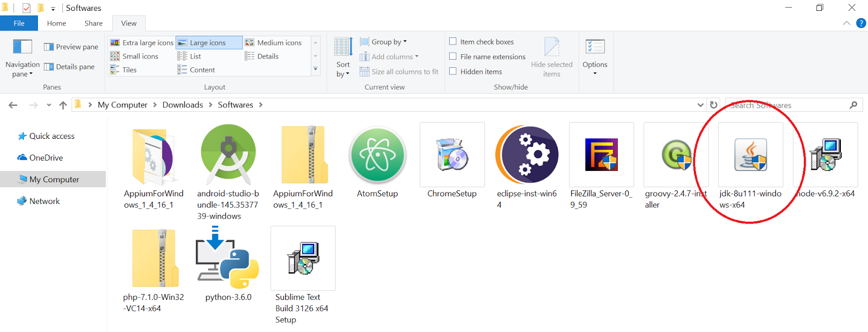Click the Help question mark icon
Image resolution: width=868 pixels, height=332 pixels.
tap(861, 23)
